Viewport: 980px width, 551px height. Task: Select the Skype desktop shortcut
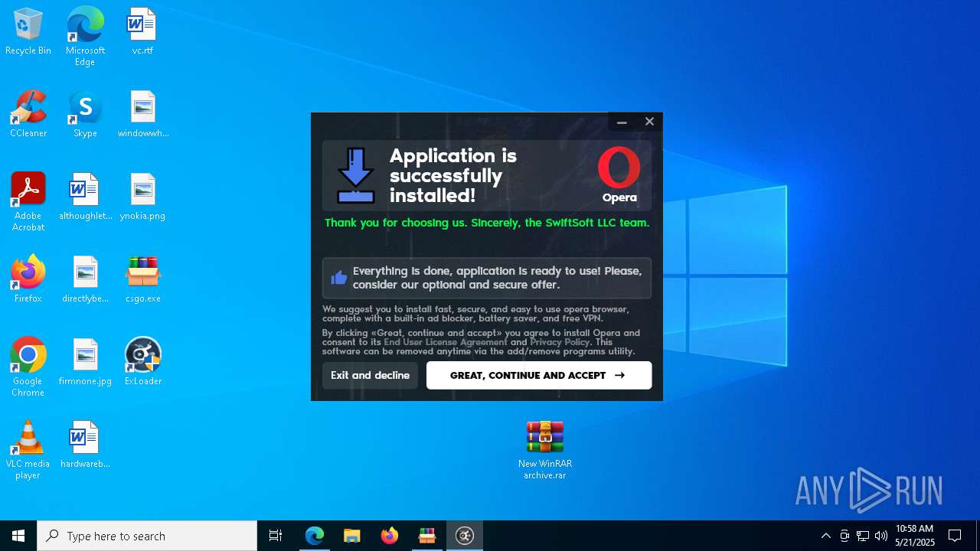click(85, 115)
